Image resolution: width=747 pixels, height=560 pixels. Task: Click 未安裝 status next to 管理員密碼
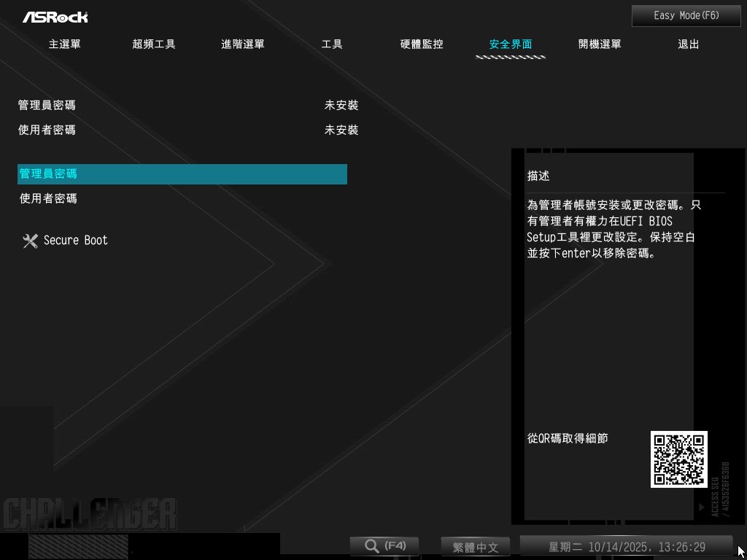pos(341,106)
